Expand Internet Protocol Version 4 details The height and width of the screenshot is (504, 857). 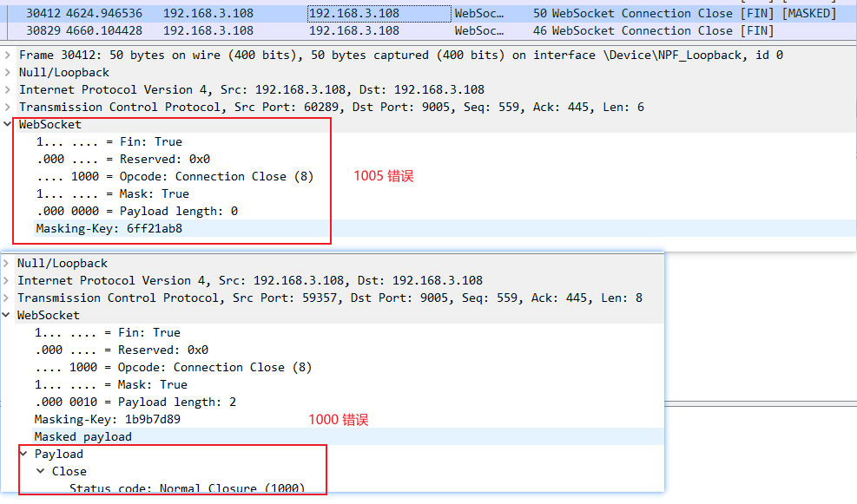(x=7, y=89)
